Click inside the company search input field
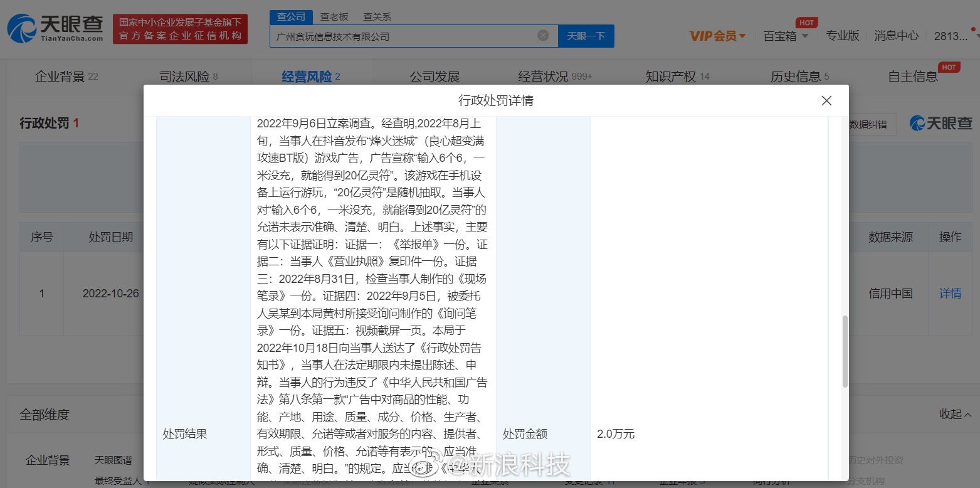The height and width of the screenshot is (488, 980). [408, 36]
